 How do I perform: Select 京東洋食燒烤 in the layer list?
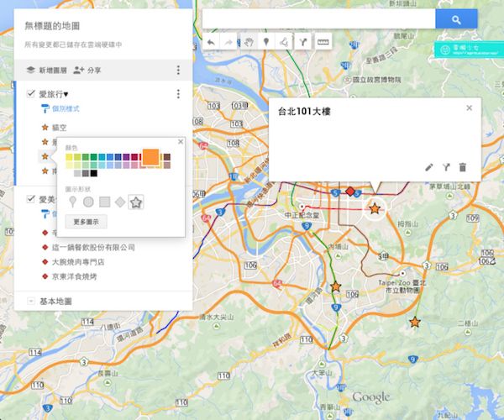pyautogui.click(x=74, y=276)
